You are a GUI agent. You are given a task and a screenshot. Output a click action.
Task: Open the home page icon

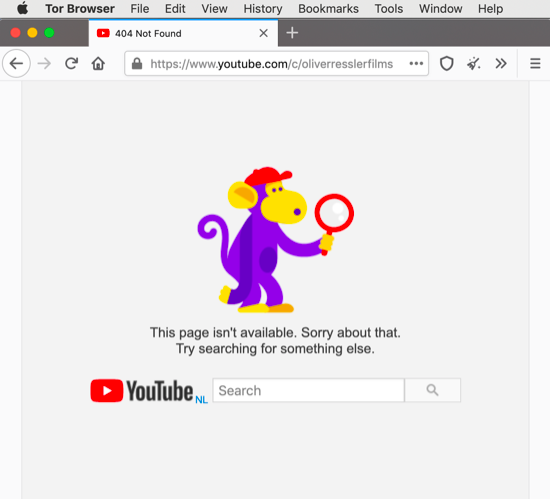pyautogui.click(x=98, y=64)
